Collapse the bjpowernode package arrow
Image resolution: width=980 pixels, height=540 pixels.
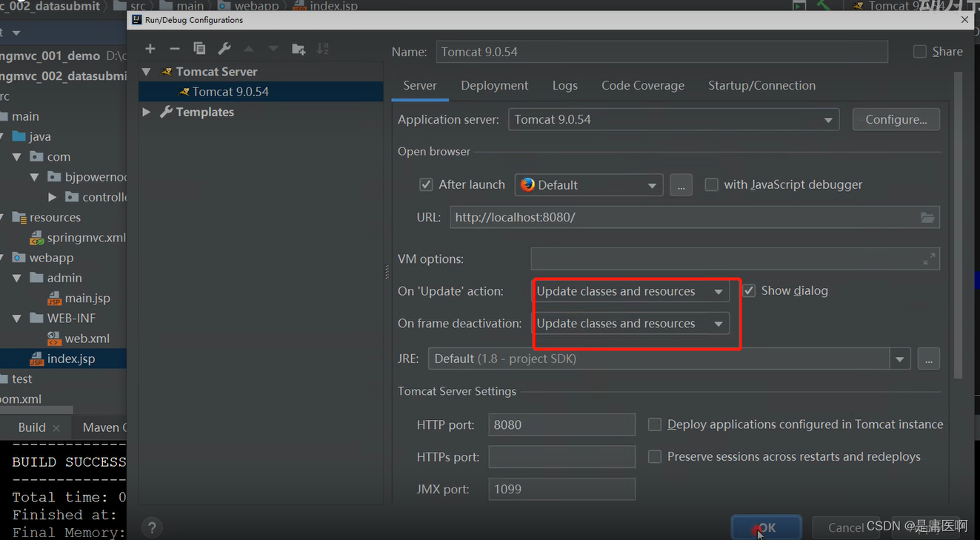[34, 177]
